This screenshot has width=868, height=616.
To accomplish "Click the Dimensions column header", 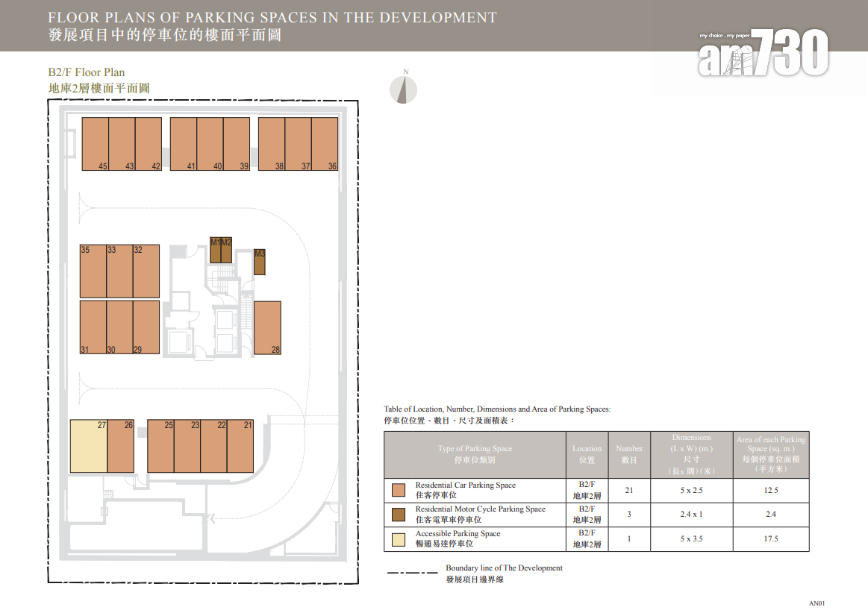I will coord(691,454).
